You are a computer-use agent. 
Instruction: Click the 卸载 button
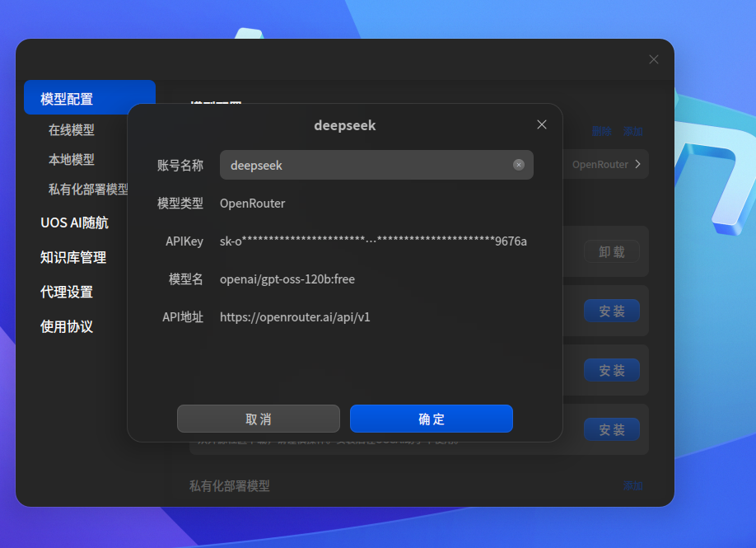(612, 251)
